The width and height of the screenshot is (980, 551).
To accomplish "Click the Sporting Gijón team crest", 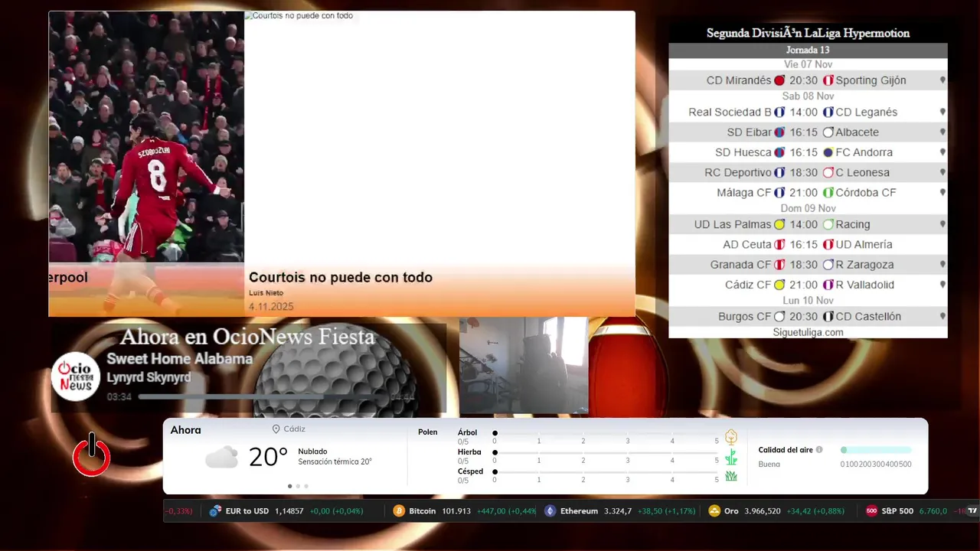I will (x=828, y=80).
